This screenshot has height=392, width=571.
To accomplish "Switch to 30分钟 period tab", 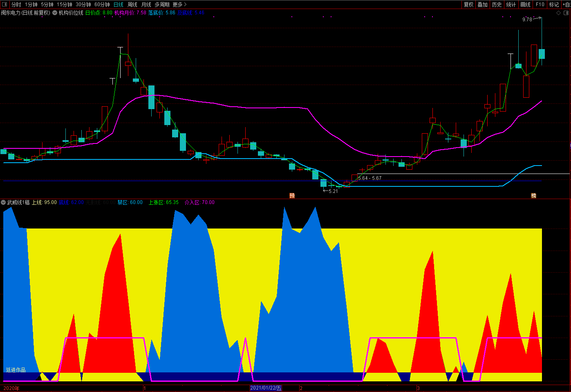I will pos(83,4).
